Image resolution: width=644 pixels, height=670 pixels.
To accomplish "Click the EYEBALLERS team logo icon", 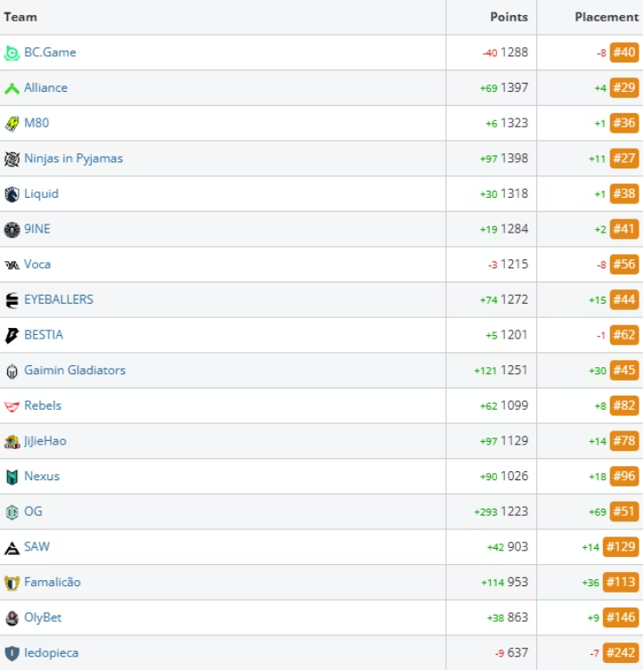I will coord(12,300).
